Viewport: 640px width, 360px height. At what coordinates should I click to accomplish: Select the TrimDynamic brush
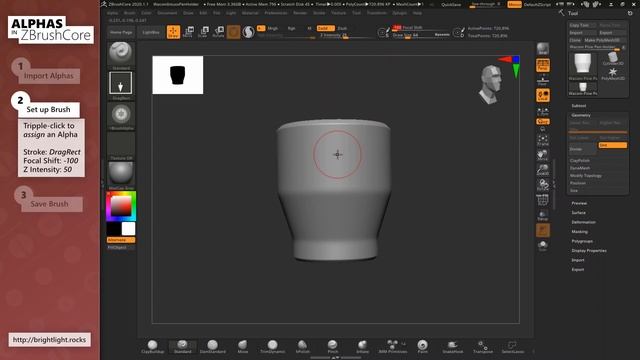273,347
